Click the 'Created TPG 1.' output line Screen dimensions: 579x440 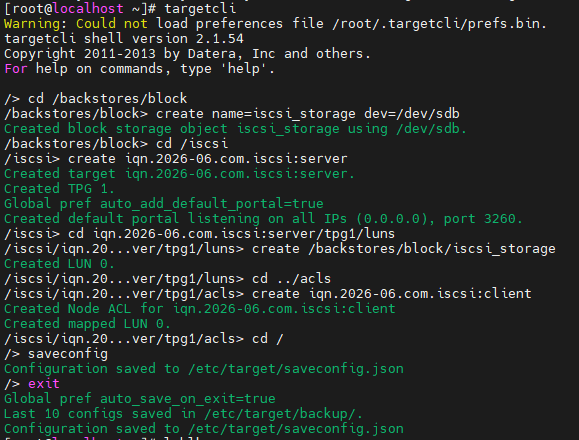click(x=59, y=189)
